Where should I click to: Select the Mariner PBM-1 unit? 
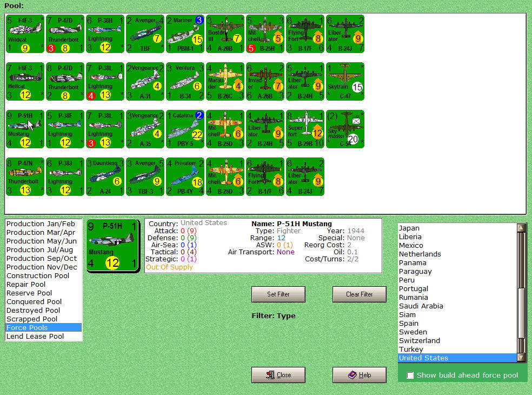tap(185, 34)
